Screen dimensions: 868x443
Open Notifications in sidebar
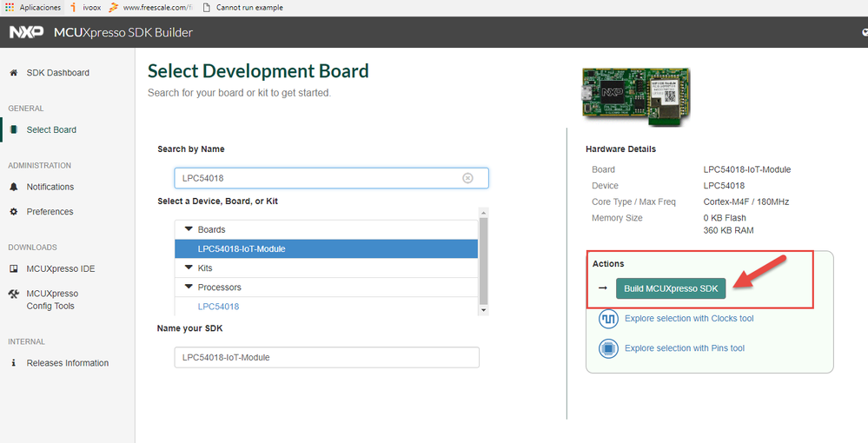tap(50, 187)
